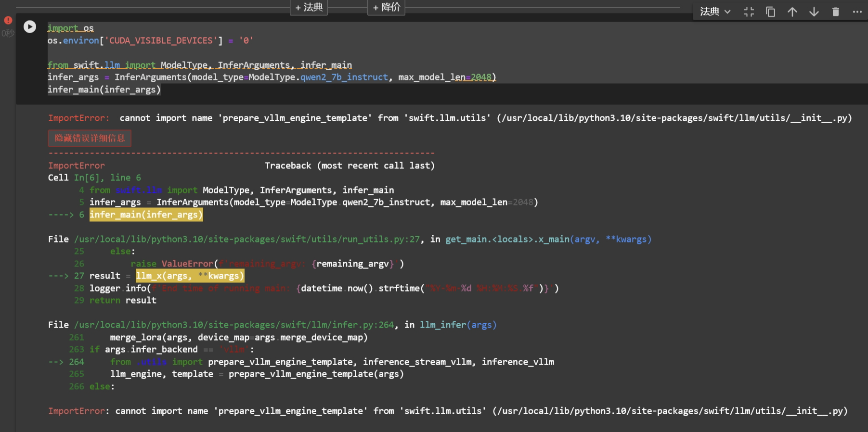
Task: Hide error details with 隐藏错误详细信息 button
Action: (90, 138)
